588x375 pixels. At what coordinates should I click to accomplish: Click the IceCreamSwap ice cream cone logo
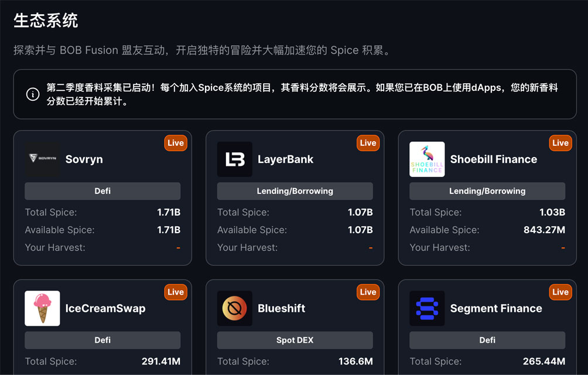[42, 308]
